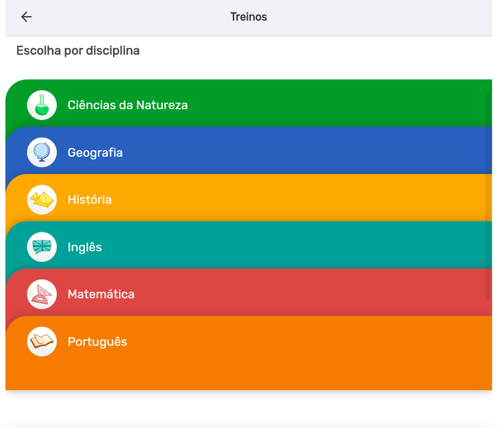The width and height of the screenshot is (504, 428).
Task: Select the Geografia label
Action: pyautogui.click(x=95, y=152)
